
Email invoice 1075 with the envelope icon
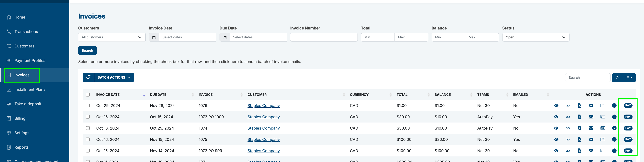tap(591, 139)
